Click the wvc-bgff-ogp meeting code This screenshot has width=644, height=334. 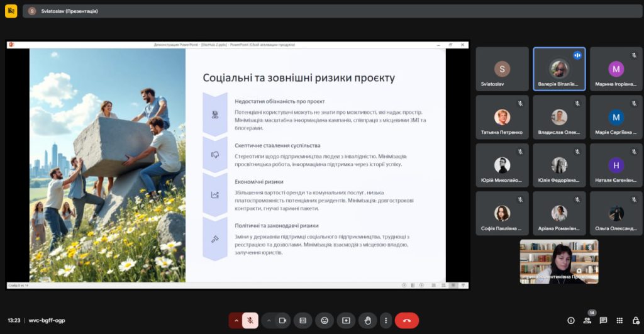pos(47,320)
